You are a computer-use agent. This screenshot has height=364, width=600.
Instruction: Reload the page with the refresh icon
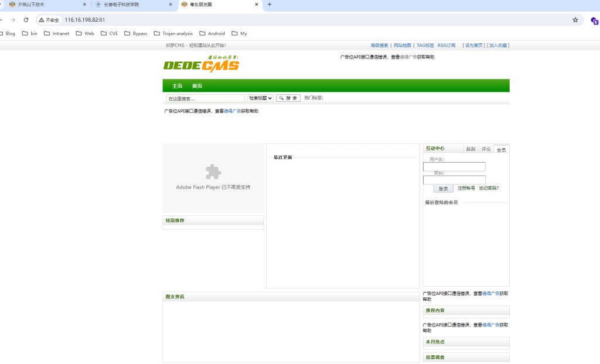[x=26, y=20]
